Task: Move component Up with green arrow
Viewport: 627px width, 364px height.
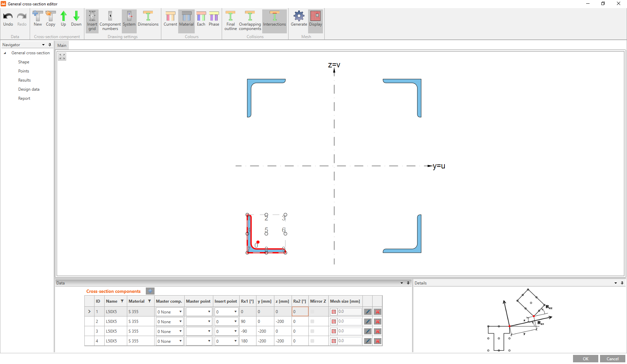Action: (x=63, y=19)
